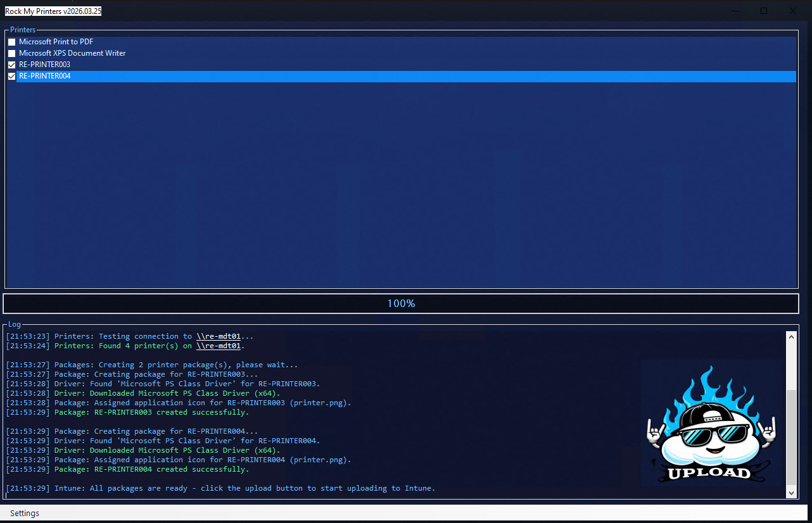Click the 100% progress bar
This screenshot has width=812, height=523.
[x=400, y=303]
